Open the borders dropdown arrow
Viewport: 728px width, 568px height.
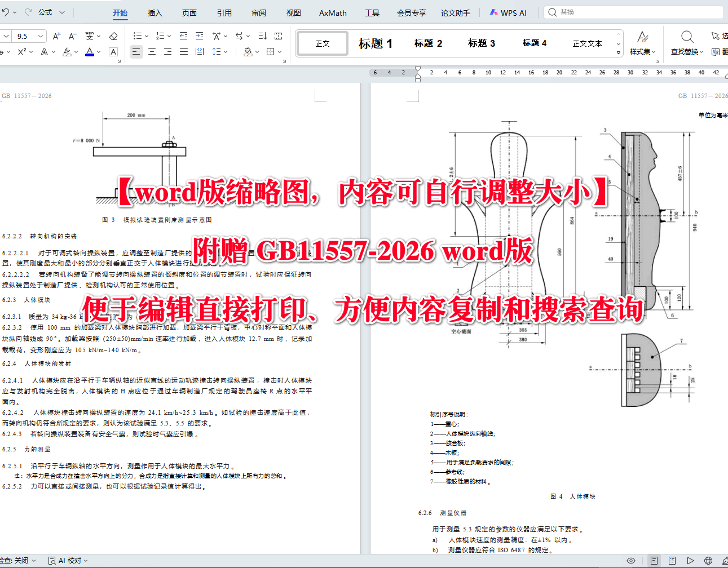(x=280, y=52)
